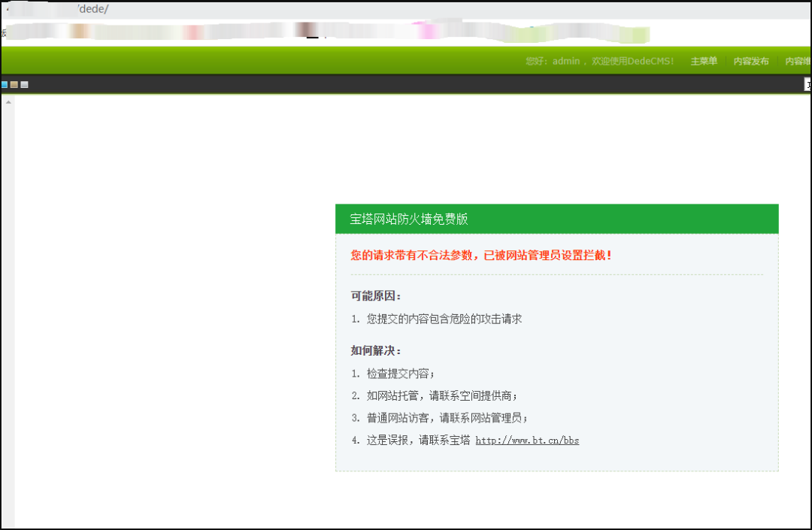Click the http://www.bt.cn/bbs link
Image resolution: width=812 pixels, height=530 pixels.
pyautogui.click(x=527, y=441)
